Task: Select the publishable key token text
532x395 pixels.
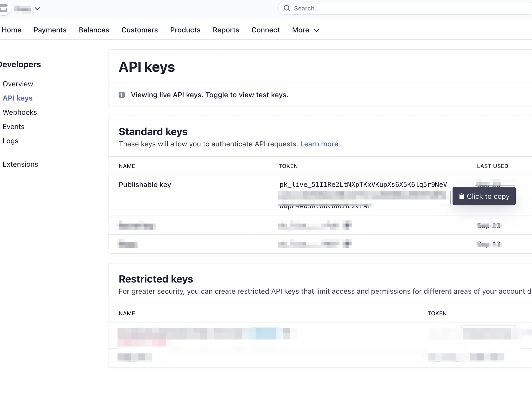Action: click(363, 185)
